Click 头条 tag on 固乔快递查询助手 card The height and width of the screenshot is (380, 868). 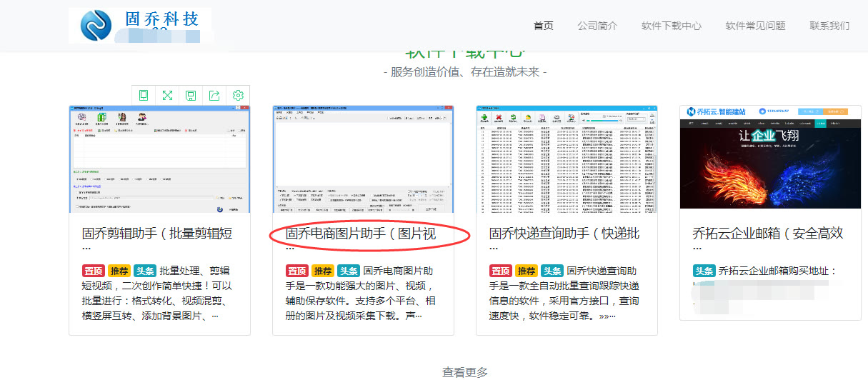coord(552,271)
